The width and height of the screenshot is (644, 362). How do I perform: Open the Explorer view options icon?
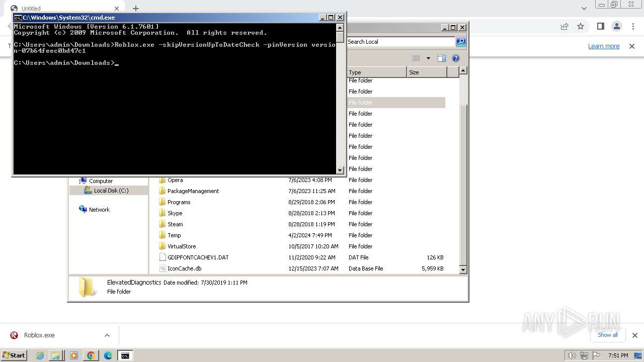pos(416,58)
